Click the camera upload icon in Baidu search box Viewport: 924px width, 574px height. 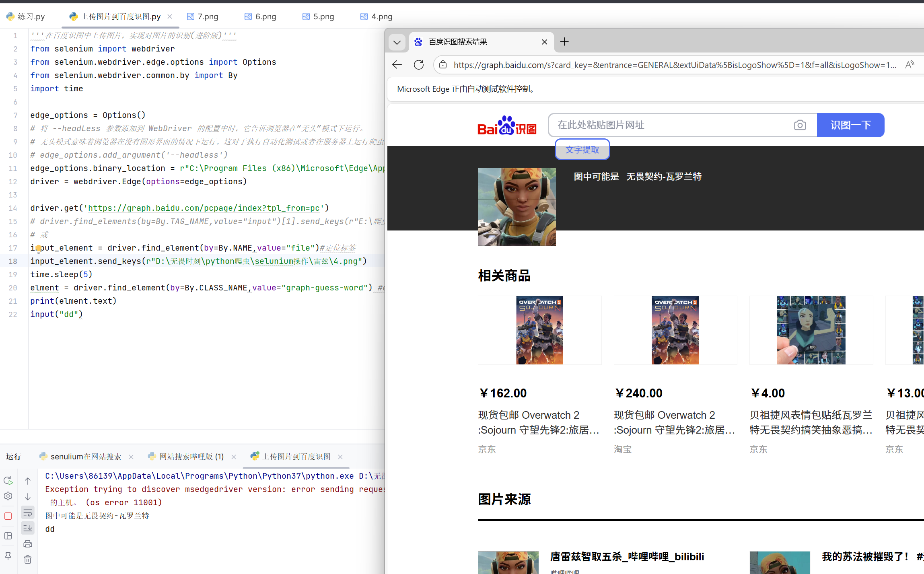tap(800, 125)
